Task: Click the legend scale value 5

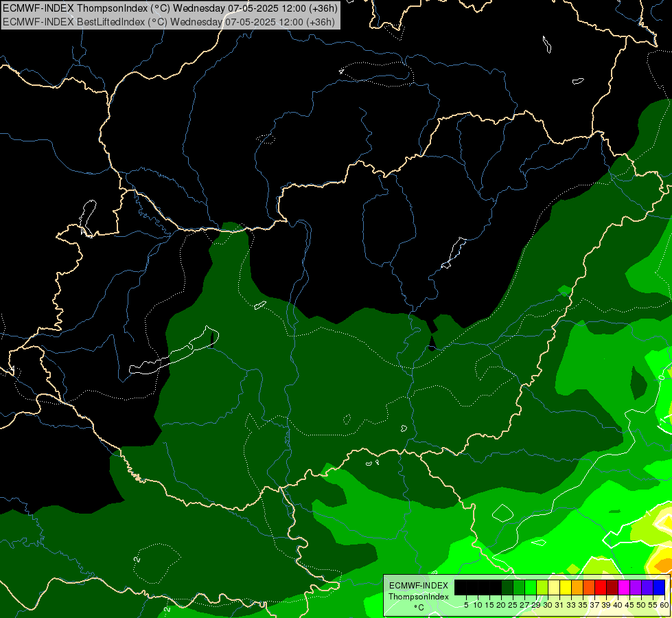Action: [x=466, y=605]
